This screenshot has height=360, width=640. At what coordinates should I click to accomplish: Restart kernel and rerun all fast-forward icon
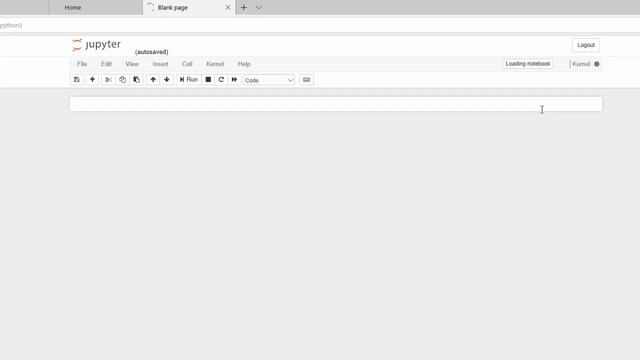234,80
